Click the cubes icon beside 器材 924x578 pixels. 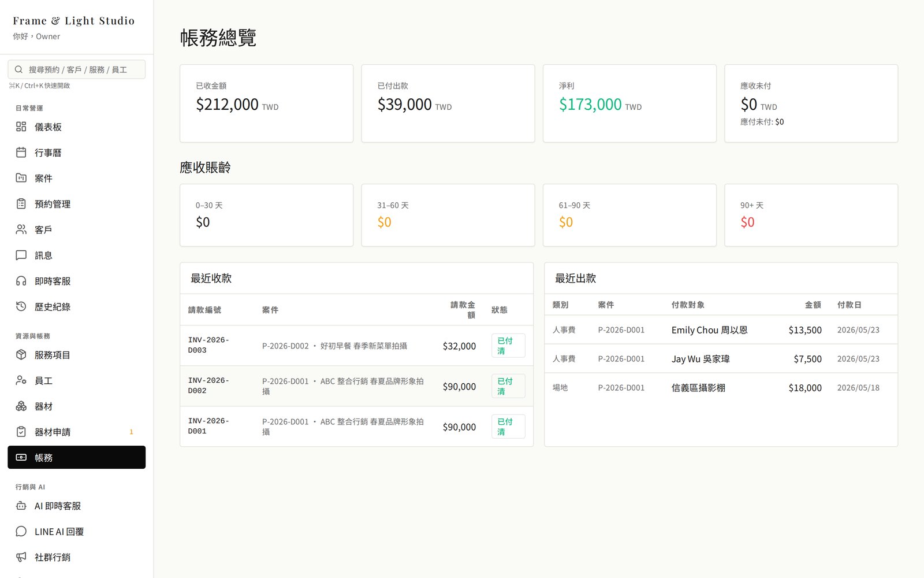coord(21,406)
